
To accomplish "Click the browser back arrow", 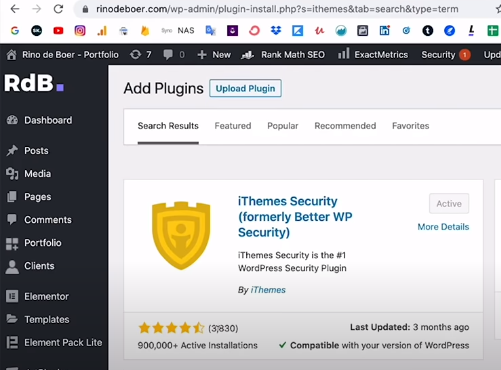I will 15,9.
